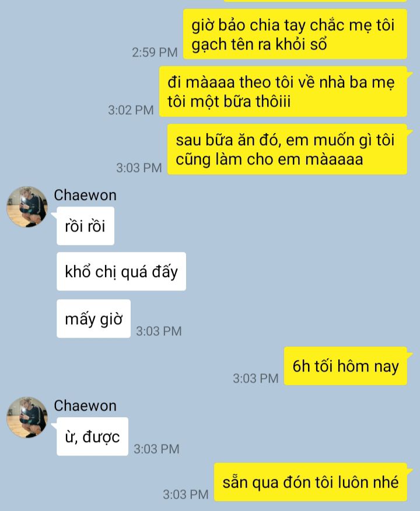Viewport: 420px width, 511px height.
Task: Select the message starting "giờ bảo chia tay"
Action: 295,34
